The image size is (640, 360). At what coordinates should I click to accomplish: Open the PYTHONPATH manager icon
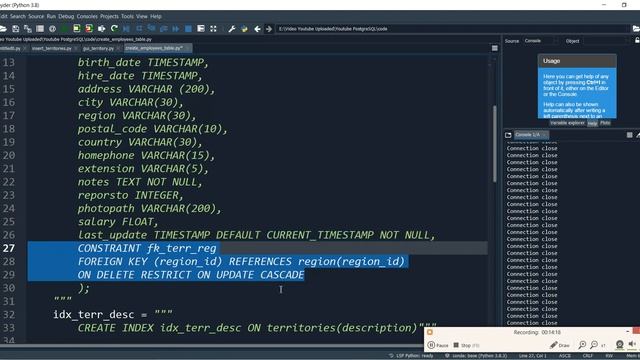pyautogui.click(x=244, y=29)
